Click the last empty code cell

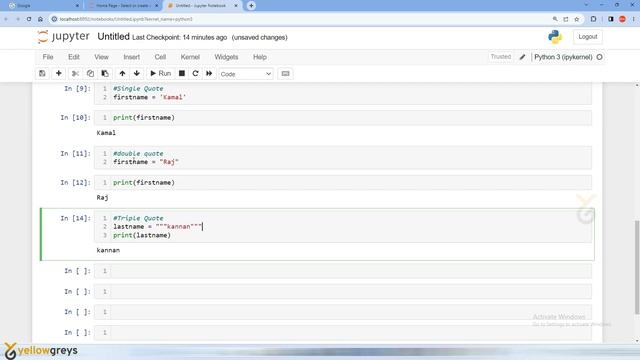(x=342, y=332)
